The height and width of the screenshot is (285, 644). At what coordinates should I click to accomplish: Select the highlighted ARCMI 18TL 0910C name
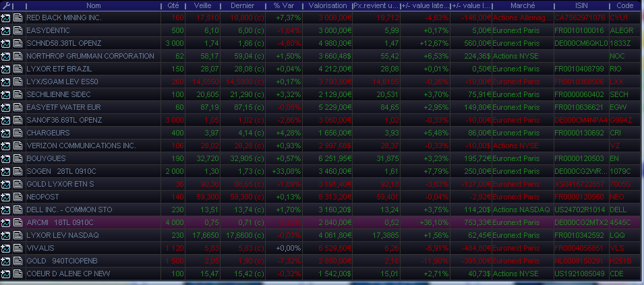coord(60,222)
